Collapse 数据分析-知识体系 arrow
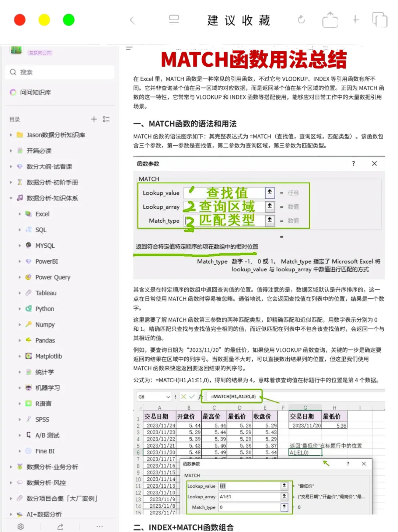The width and height of the screenshot is (398, 532). pyautogui.click(x=11, y=198)
